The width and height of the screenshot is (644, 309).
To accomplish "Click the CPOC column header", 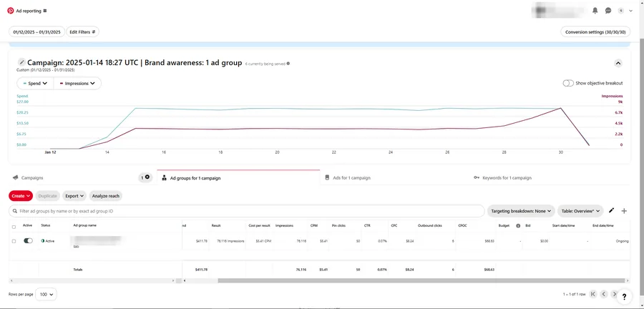I will point(462,225).
